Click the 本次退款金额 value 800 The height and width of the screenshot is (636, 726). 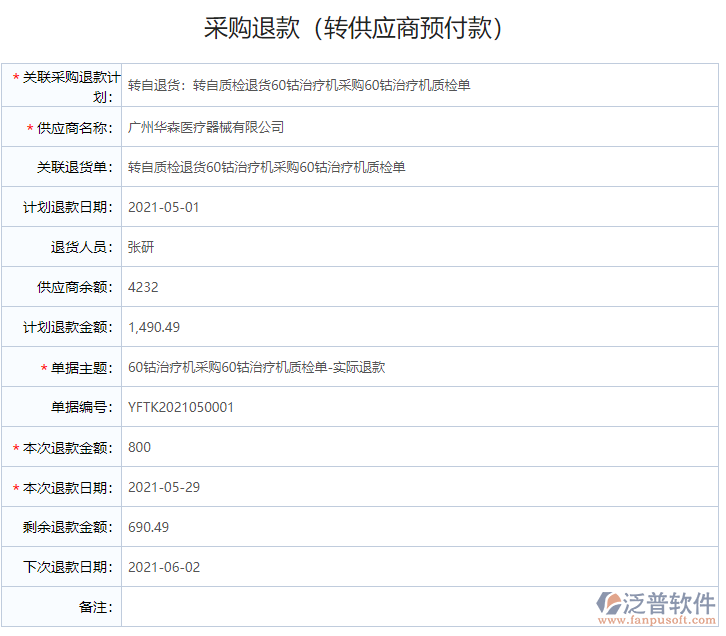tap(139, 447)
